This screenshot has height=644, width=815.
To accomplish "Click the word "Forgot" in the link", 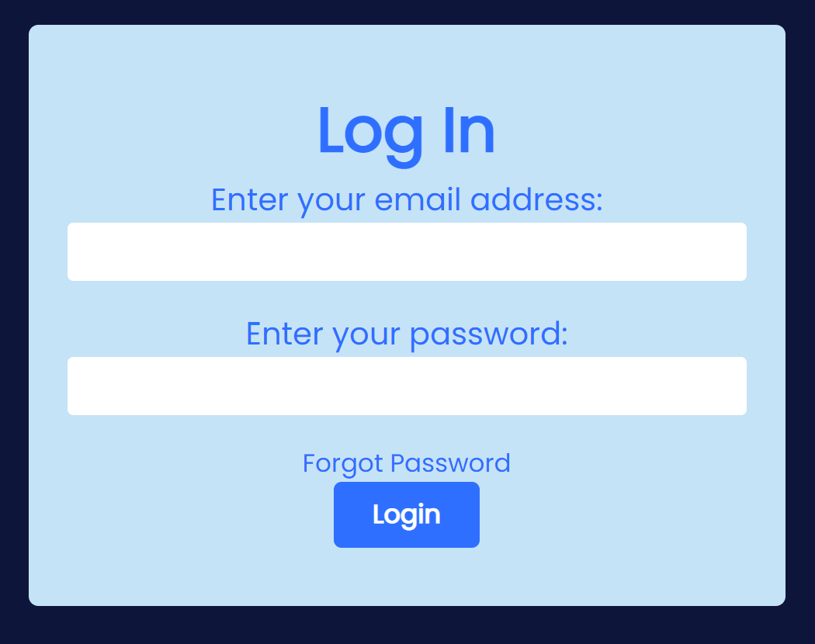I will pos(343,464).
